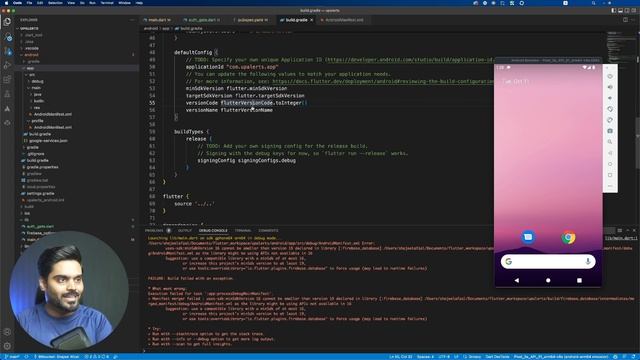Open the TERMINAL panel tab
Image resolution: width=640 pixels, height=360 pixels.
243,231
